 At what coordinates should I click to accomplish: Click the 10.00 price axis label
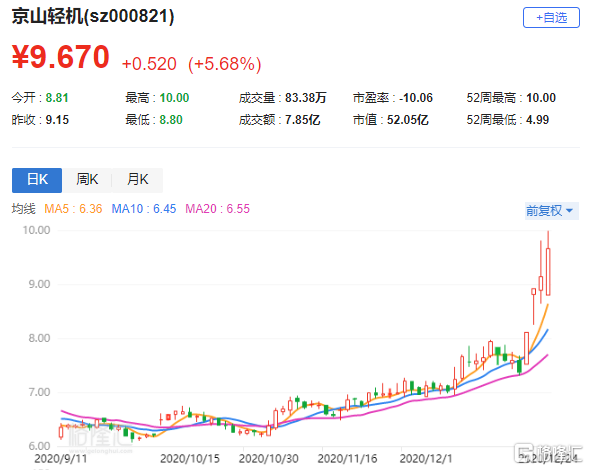pyautogui.click(x=36, y=230)
